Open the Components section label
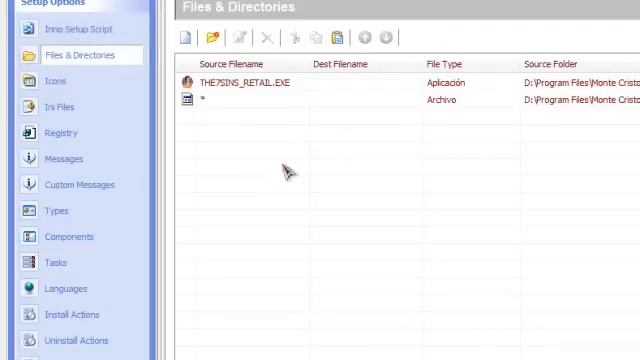The width and height of the screenshot is (640, 360). coord(69,237)
